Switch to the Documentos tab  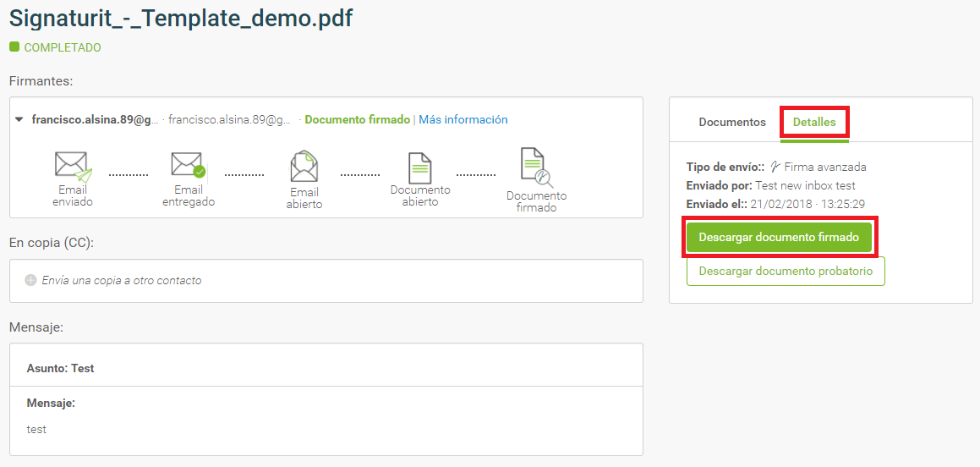click(x=732, y=123)
